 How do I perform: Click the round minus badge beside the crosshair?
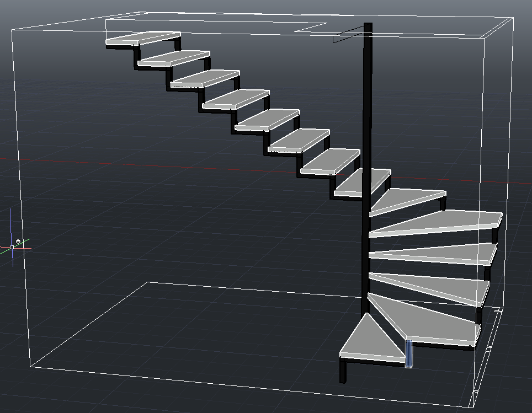point(18,242)
